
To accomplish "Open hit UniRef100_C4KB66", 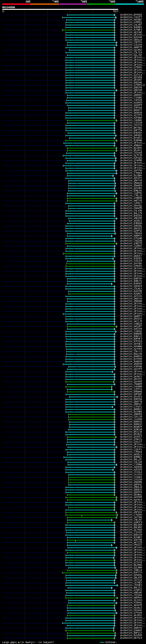I will 131,120.
